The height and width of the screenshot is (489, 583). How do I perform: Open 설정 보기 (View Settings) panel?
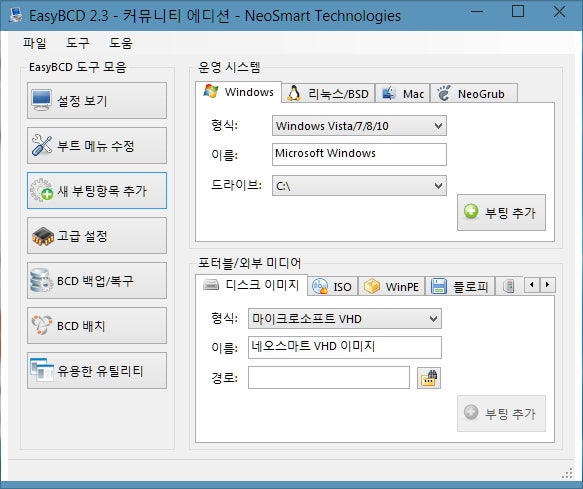tap(97, 101)
